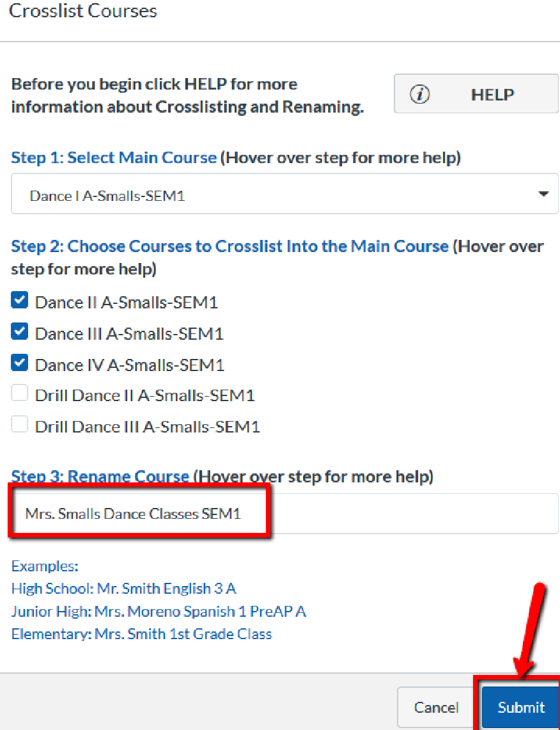Image resolution: width=560 pixels, height=730 pixels.
Task: Click the info icon on HELP button
Action: 419,95
